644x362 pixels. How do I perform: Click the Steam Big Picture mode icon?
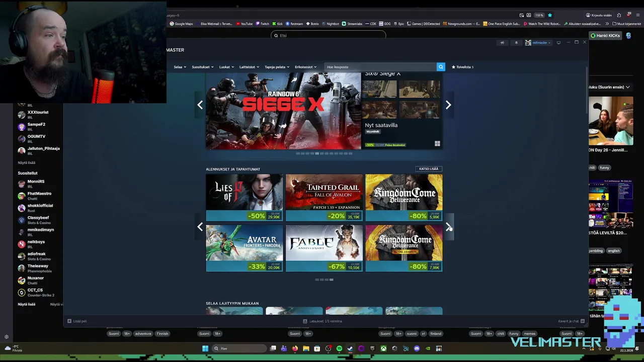coord(558,43)
